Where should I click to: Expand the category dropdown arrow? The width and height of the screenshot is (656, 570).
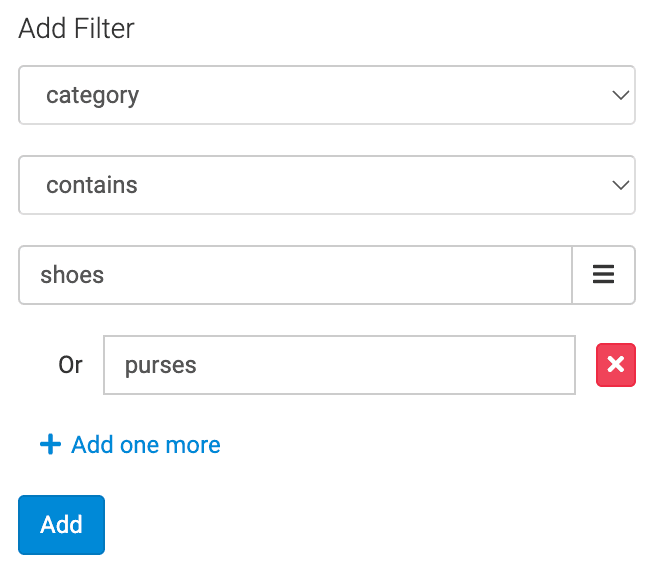pos(620,95)
